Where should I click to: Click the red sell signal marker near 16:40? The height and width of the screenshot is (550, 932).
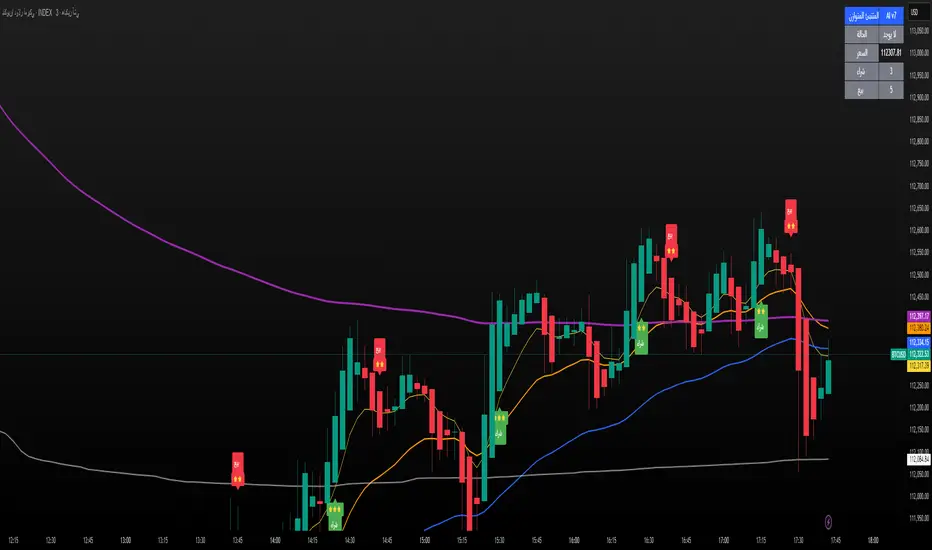pyautogui.click(x=671, y=242)
